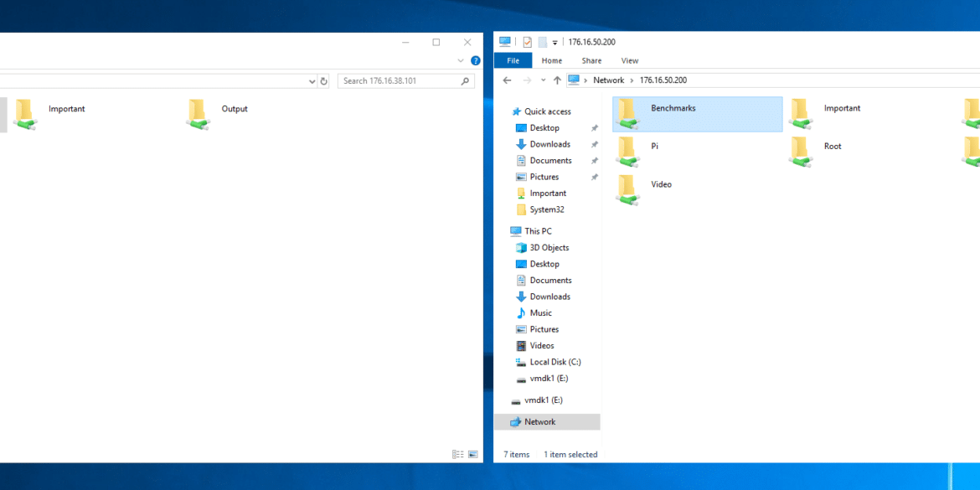Open Documents under This PC

[550, 280]
